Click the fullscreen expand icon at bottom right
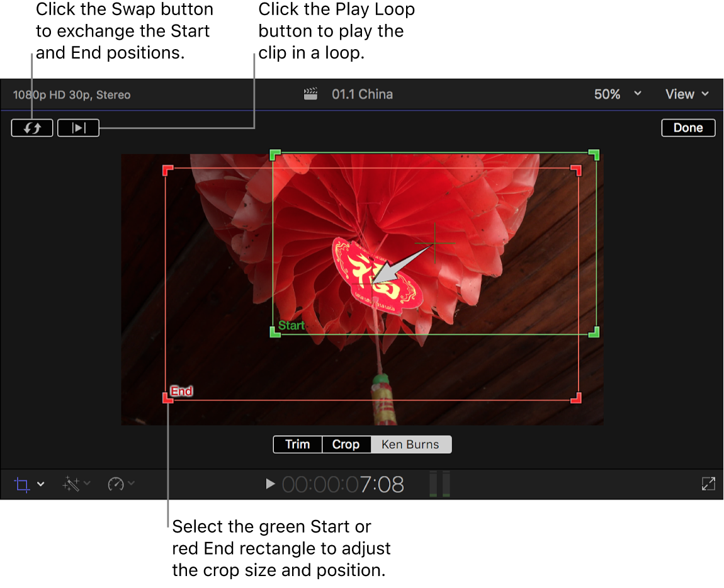The width and height of the screenshot is (724, 588). 708,484
